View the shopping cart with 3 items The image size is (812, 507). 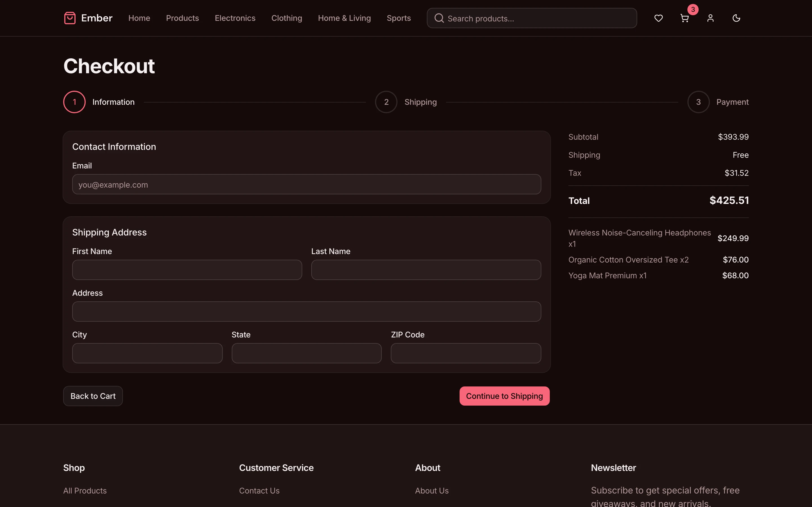[684, 18]
